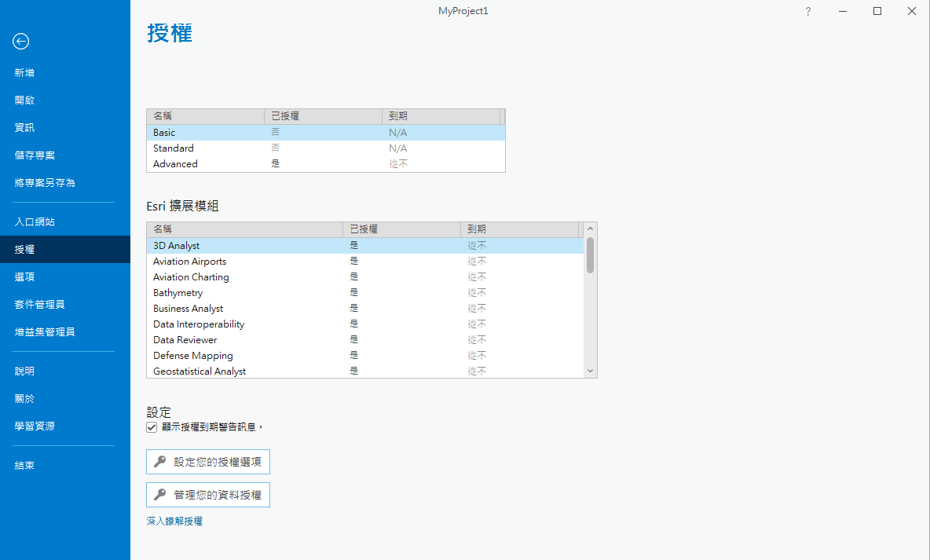
Task: Click the extensions list scroll-up arrow
Action: click(x=590, y=229)
